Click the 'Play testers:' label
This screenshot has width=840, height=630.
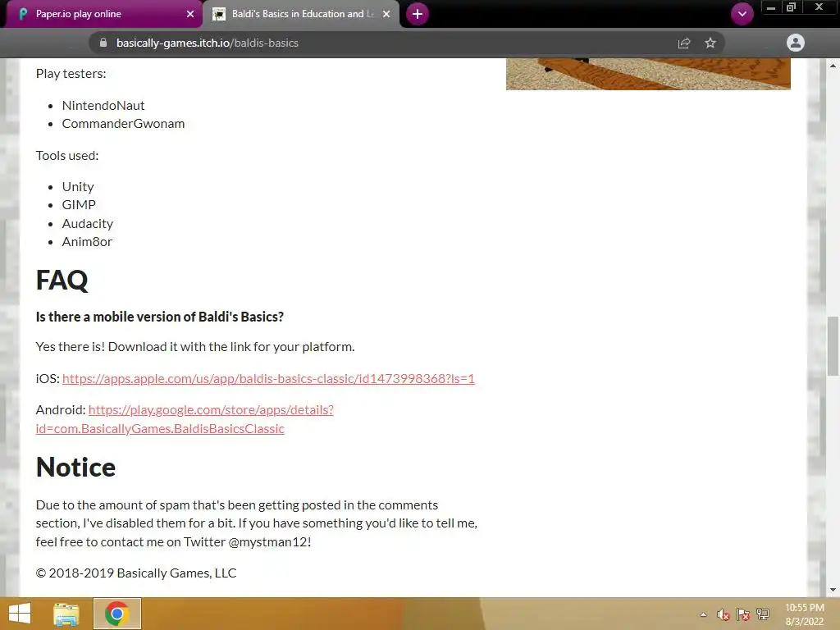(71, 73)
